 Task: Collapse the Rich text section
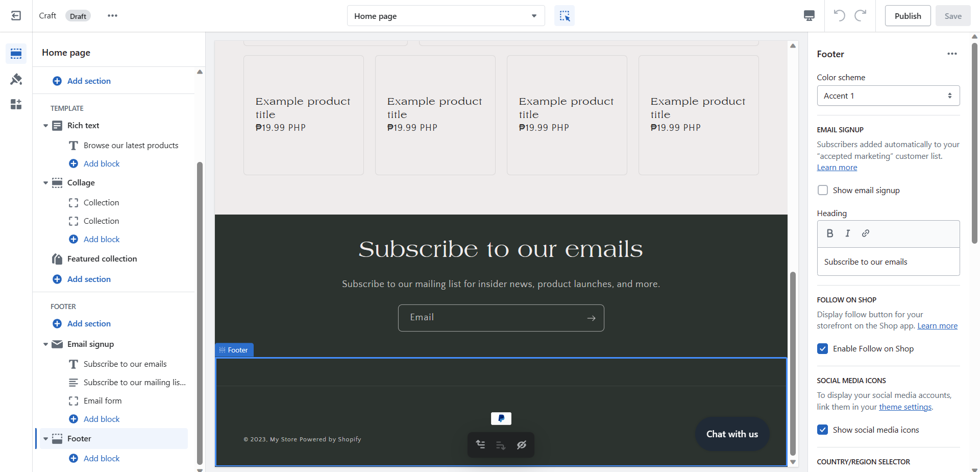tap(45, 126)
